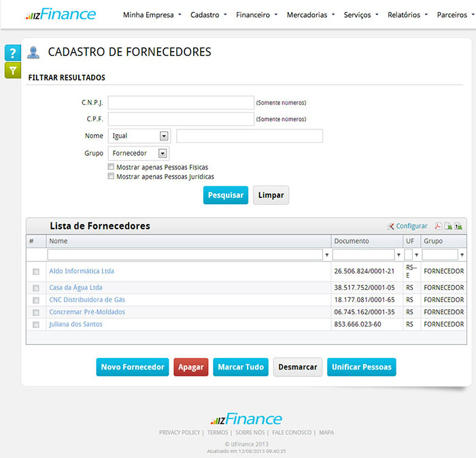Check Mostrar apenas Pessoas Jurídicas
Image resolution: width=476 pixels, height=458 pixels.
(x=111, y=176)
